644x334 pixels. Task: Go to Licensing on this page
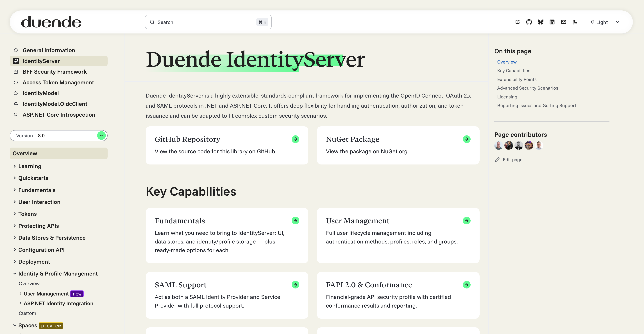coord(507,97)
